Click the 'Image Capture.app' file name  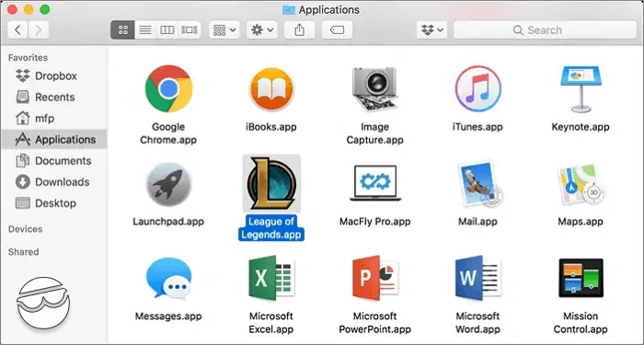(x=375, y=133)
